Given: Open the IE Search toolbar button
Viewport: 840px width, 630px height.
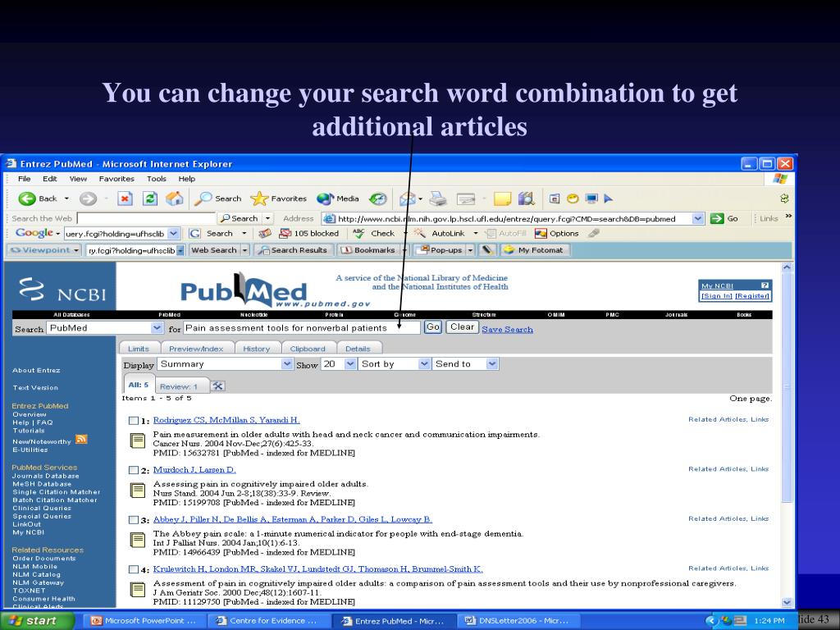Looking at the screenshot, I should coord(217,199).
